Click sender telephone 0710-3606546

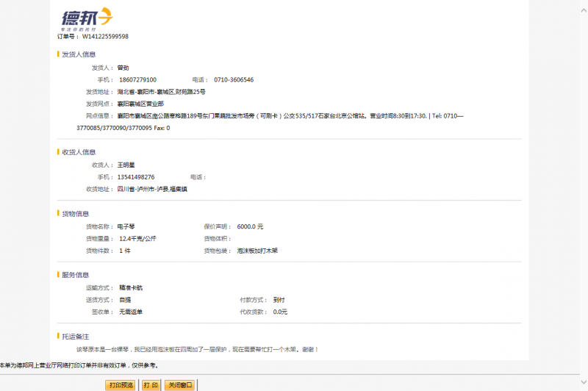pyautogui.click(x=234, y=79)
